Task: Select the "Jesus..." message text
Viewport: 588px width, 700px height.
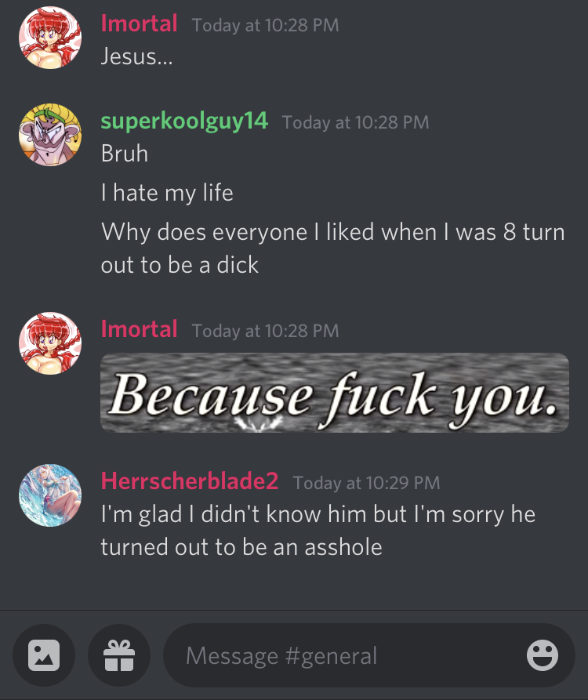Action: [x=136, y=56]
